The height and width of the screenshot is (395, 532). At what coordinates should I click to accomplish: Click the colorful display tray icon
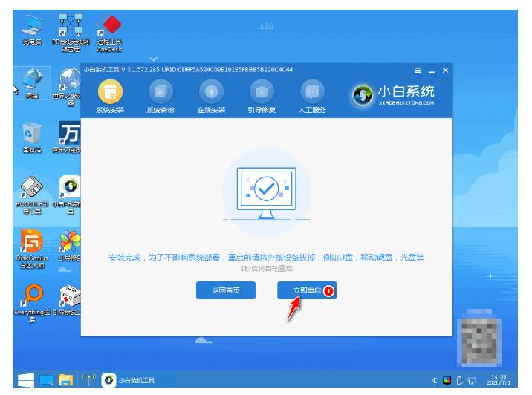click(x=447, y=380)
